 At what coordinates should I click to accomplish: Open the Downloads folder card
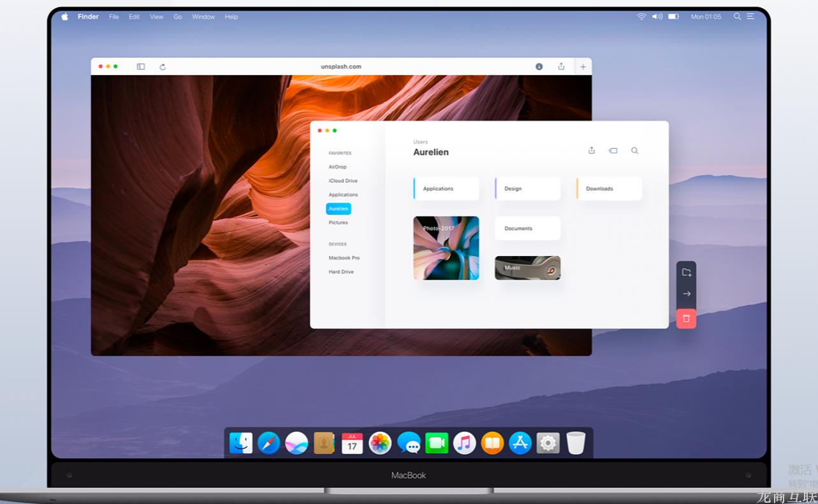coord(609,189)
